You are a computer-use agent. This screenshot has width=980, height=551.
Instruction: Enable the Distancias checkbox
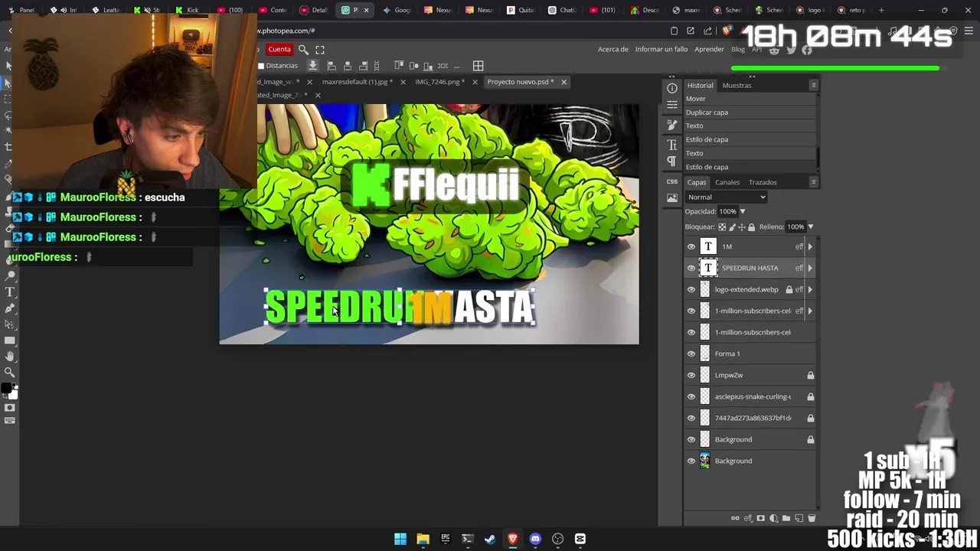click(261, 66)
